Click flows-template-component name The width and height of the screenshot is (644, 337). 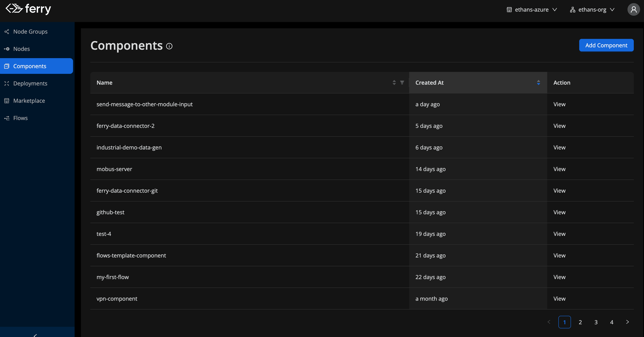point(131,255)
